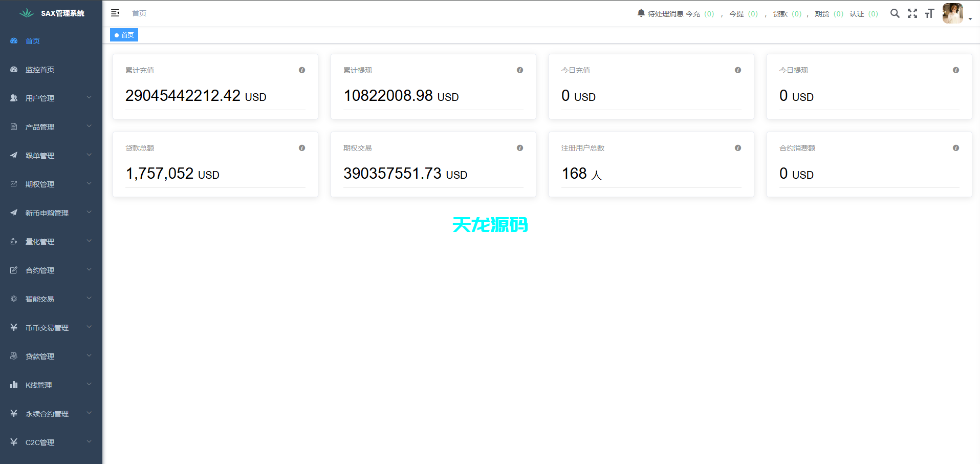The height and width of the screenshot is (464, 980).
Task: Click the K线管理 chart icon
Action: tap(14, 384)
